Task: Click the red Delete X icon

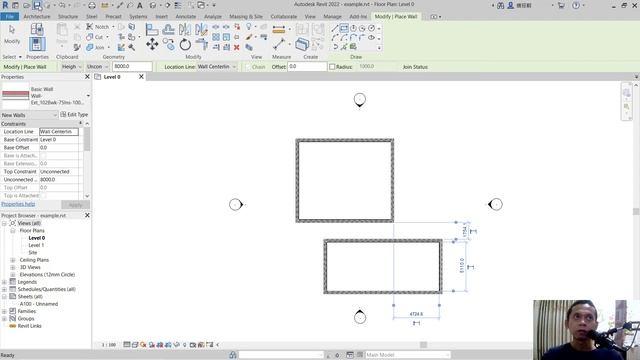Action: (236, 47)
